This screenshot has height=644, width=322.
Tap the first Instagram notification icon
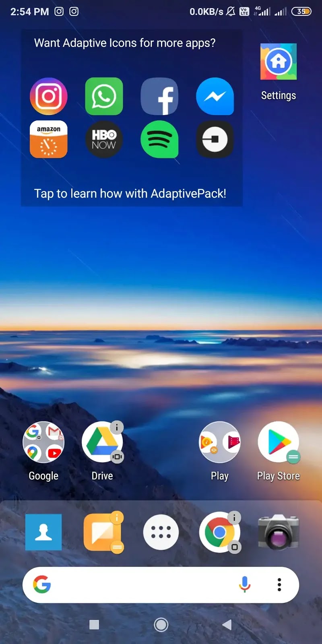coord(59,11)
